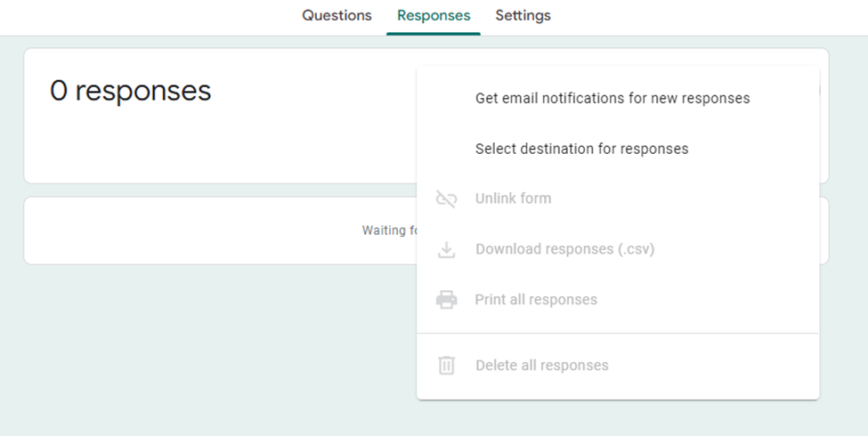The image size is (868, 436).
Task: Choose Delete all responses menu text
Action: tap(541, 366)
